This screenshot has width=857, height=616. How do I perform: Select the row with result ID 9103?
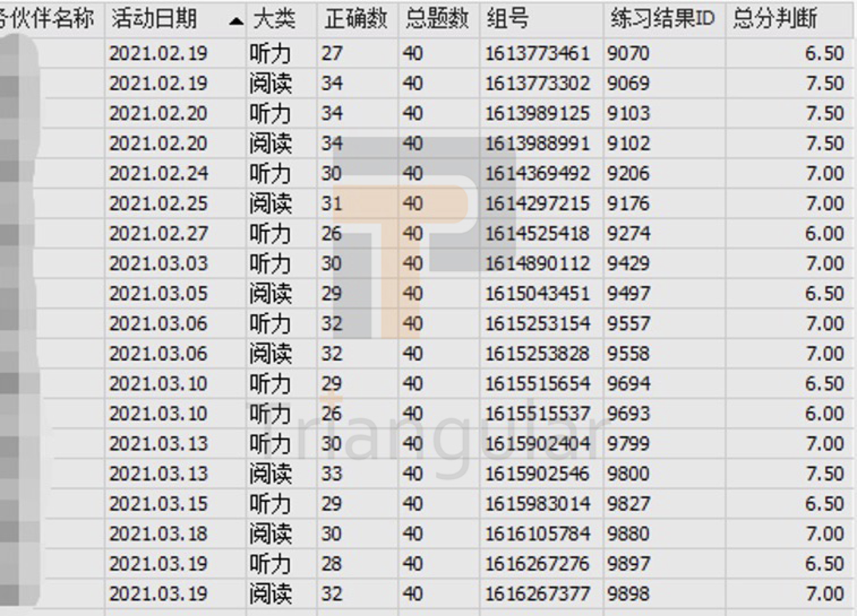click(628, 114)
